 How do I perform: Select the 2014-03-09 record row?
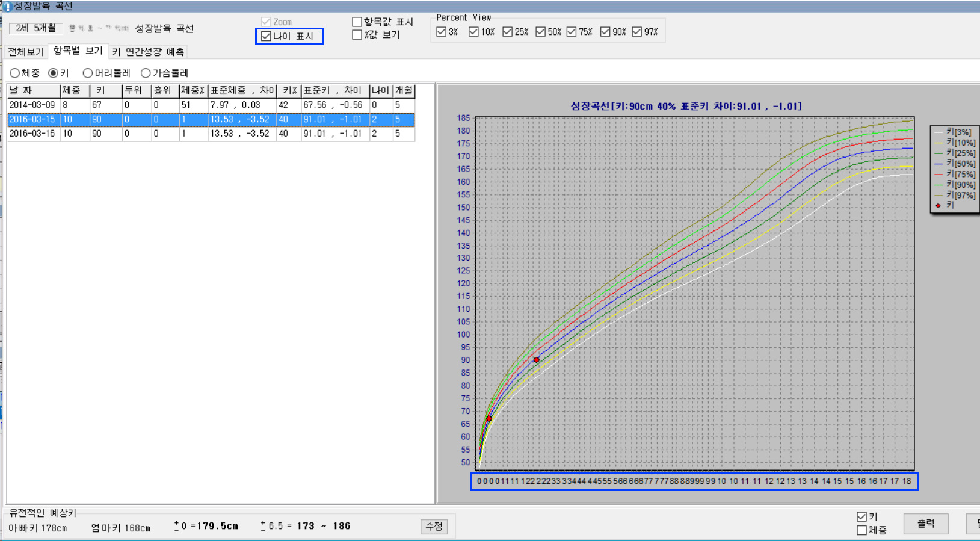32,105
